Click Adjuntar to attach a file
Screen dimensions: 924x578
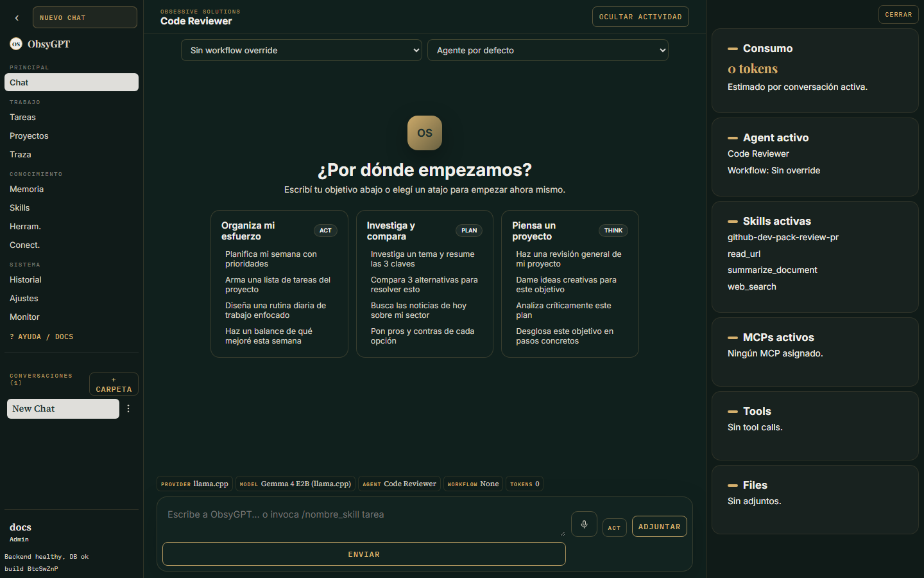[x=660, y=527]
